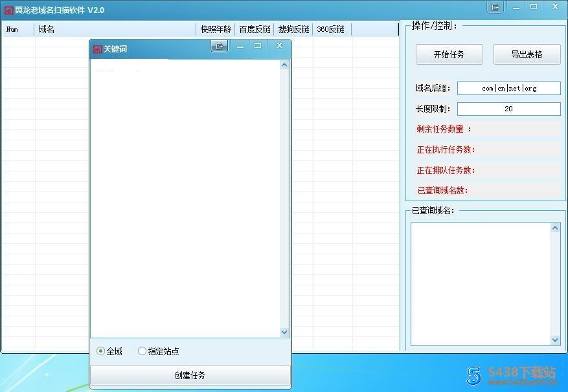Screen dimensions: 568x392
Task: Click the 域名后缀 input containing com|cn|net|org
Action: (x=508, y=88)
